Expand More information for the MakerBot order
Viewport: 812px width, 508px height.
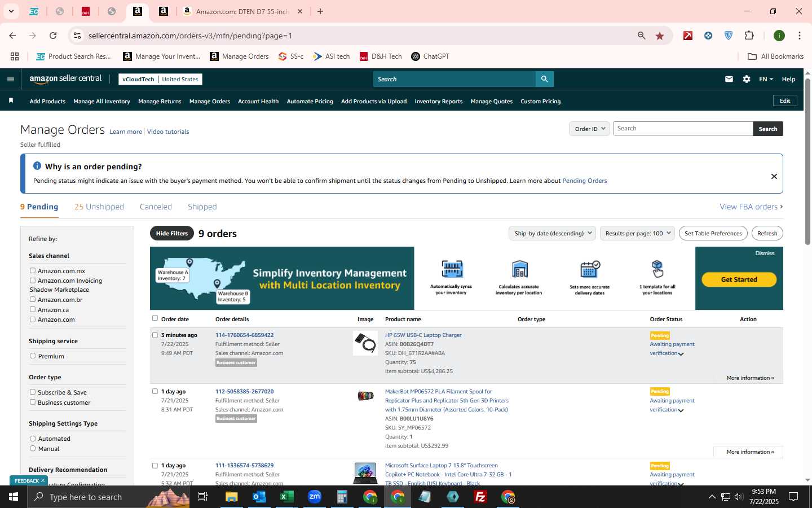pyautogui.click(x=748, y=452)
